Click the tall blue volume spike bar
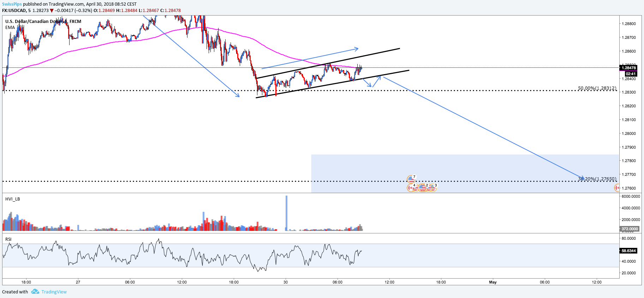The width and height of the screenshot is (644, 298). (x=286, y=213)
